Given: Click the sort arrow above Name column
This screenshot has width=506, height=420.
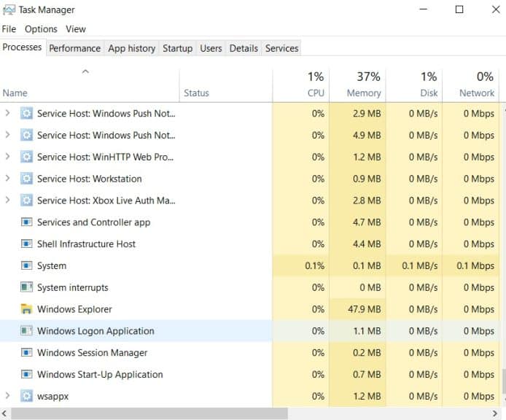Looking at the screenshot, I should pos(85,71).
